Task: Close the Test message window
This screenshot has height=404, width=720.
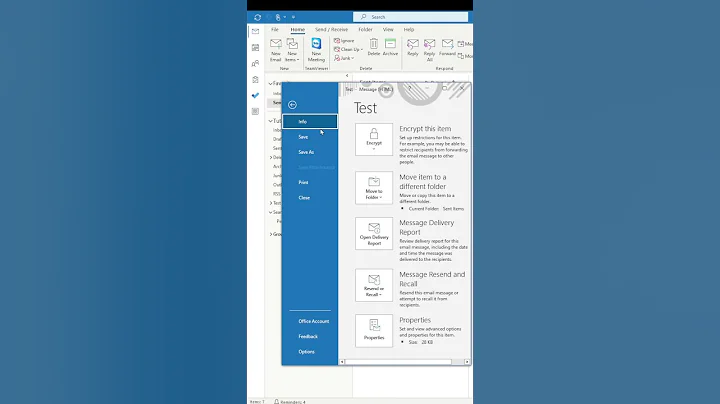Action: click(x=462, y=88)
